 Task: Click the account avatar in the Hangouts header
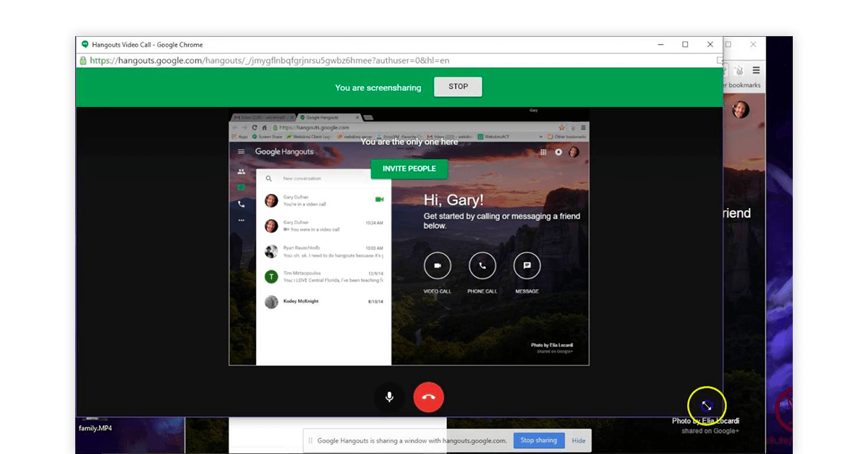click(574, 152)
